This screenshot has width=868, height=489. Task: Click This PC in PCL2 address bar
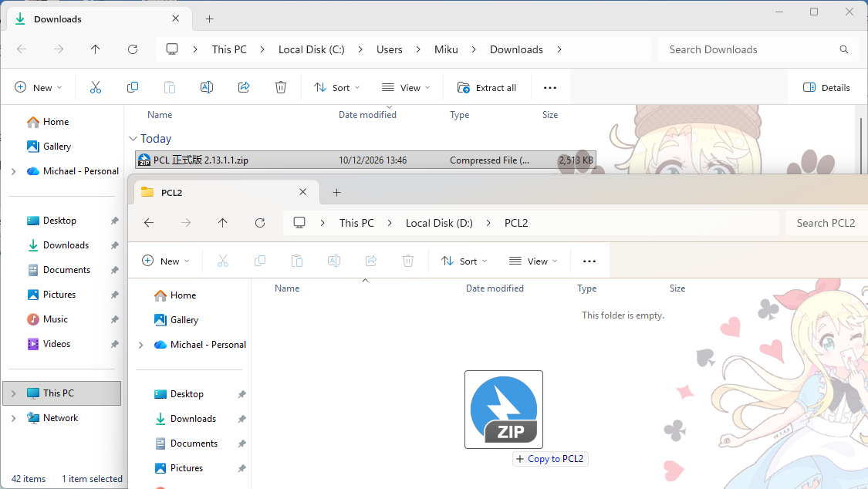point(356,223)
